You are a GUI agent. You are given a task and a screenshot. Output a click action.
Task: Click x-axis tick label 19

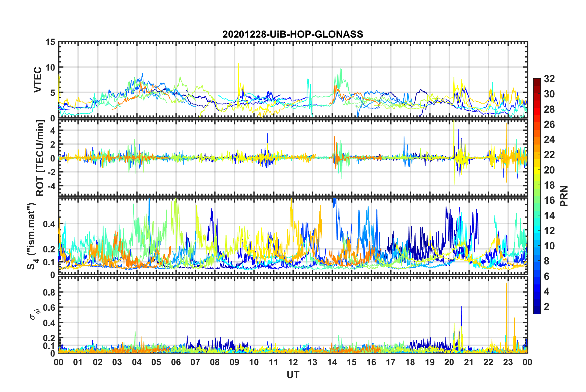click(430, 362)
